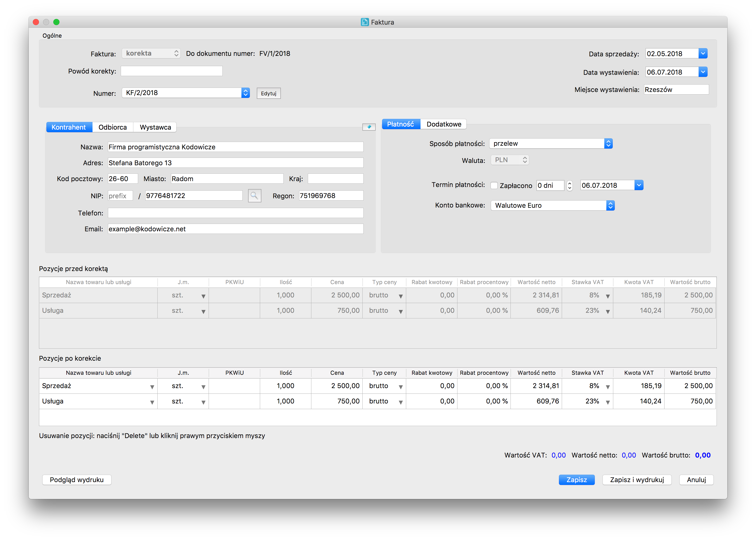This screenshot has width=756, height=540.
Task: Open the Data sprzedaży date dropdown
Action: click(703, 54)
